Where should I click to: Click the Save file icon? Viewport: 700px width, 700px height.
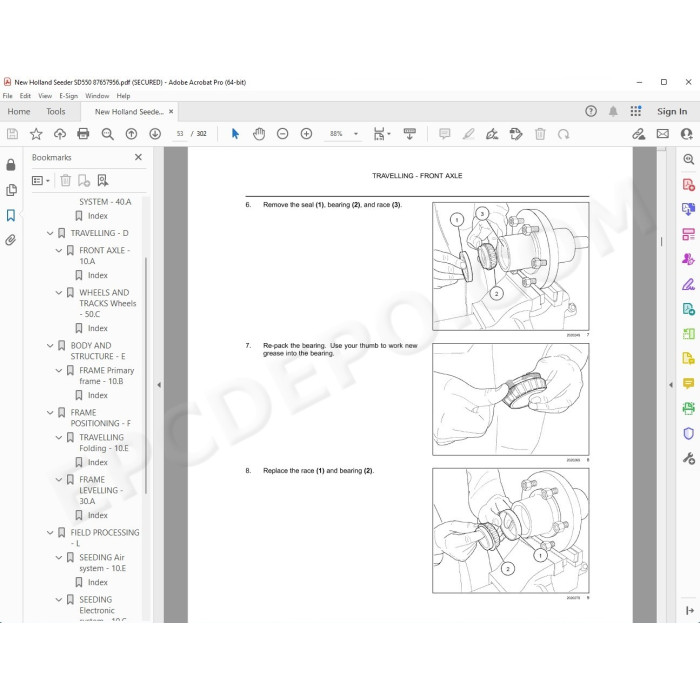coord(12,134)
